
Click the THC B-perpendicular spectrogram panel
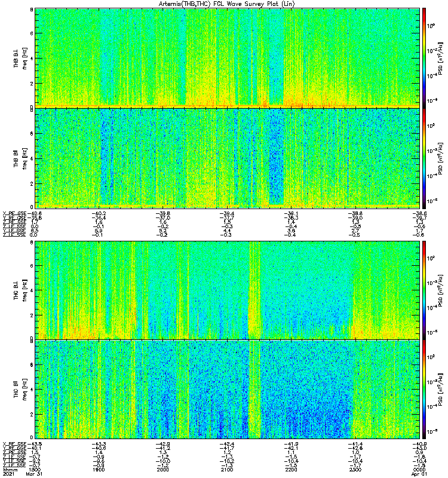(227, 290)
